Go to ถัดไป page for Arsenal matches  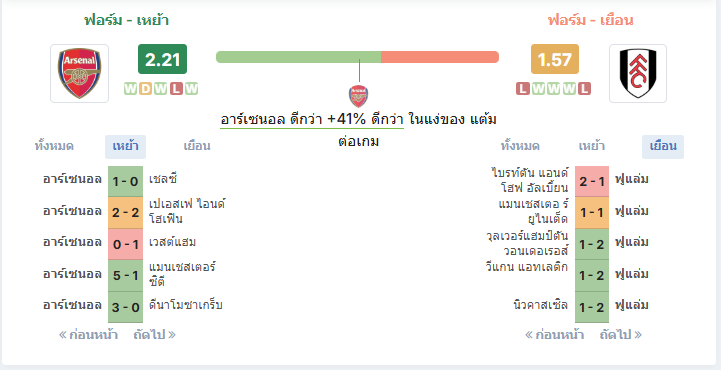[154, 335]
